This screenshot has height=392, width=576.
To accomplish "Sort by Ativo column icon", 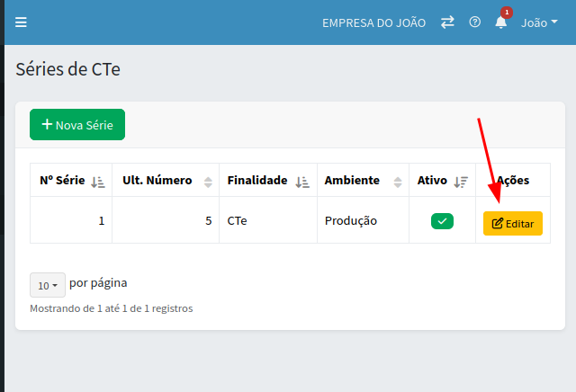I will click(x=461, y=181).
